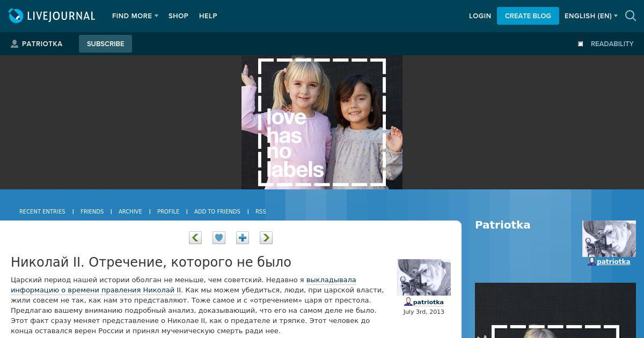The width and height of the screenshot is (644, 338).
Task: Expand the FIND MORE dropdown
Action: (x=135, y=16)
